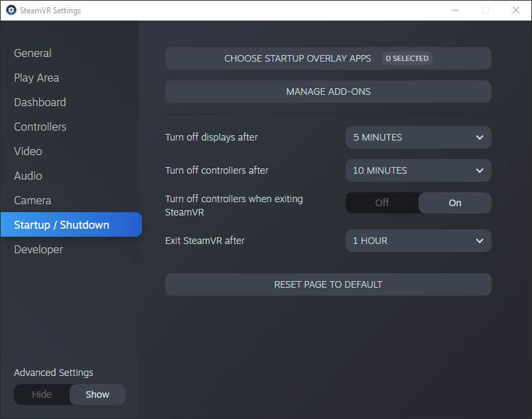Open Turn off controllers after dropdown
This screenshot has width=532, height=419.
pyautogui.click(x=419, y=170)
